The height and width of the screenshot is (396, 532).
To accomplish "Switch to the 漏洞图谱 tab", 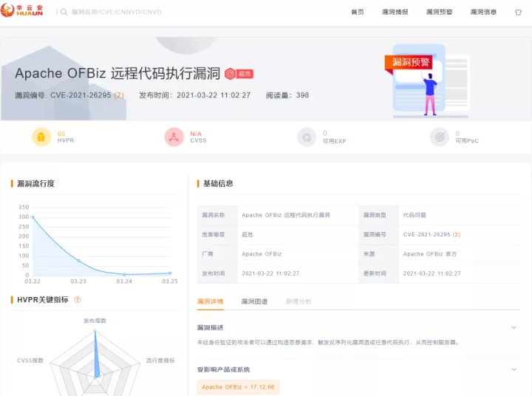I will (x=254, y=301).
